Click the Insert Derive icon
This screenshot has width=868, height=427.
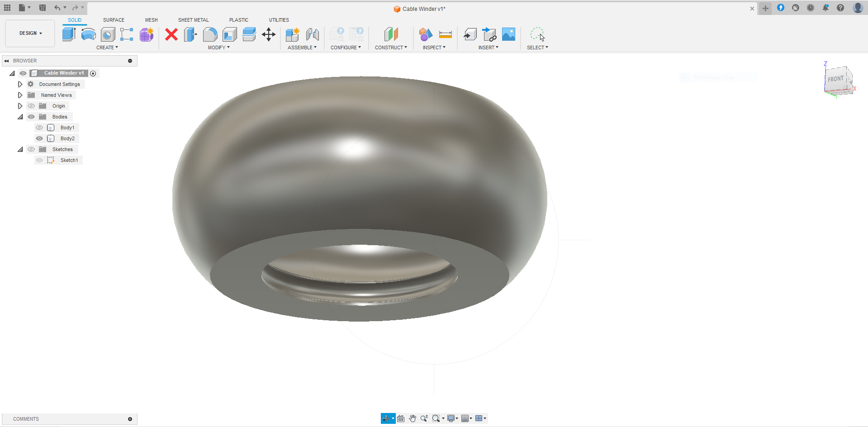click(470, 34)
